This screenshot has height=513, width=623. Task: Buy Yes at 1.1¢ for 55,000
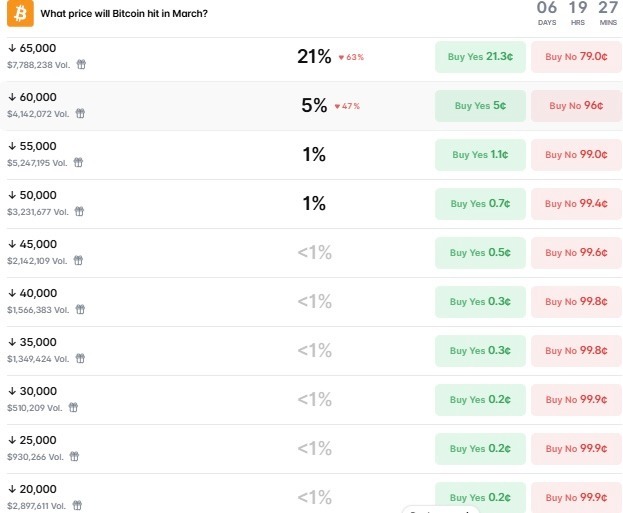click(480, 155)
